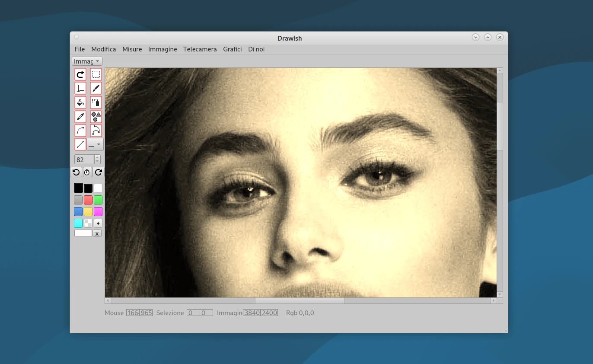Viewport: 593px width, 364px height.
Task: Open the history timer button
Action: [87, 172]
